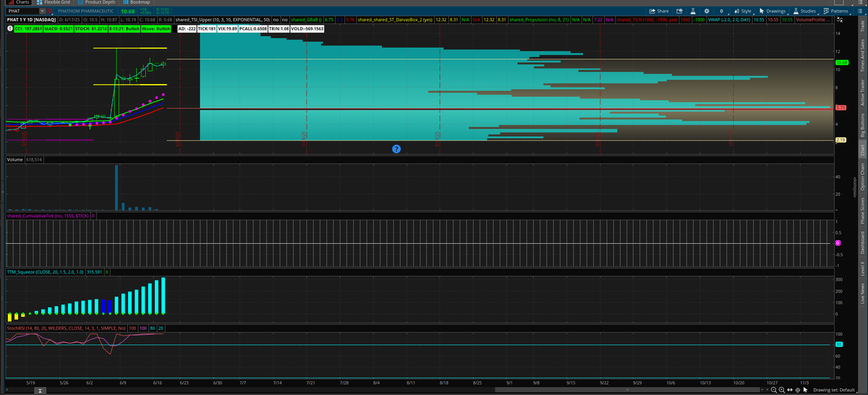Open the Live News side panel

(x=862, y=292)
